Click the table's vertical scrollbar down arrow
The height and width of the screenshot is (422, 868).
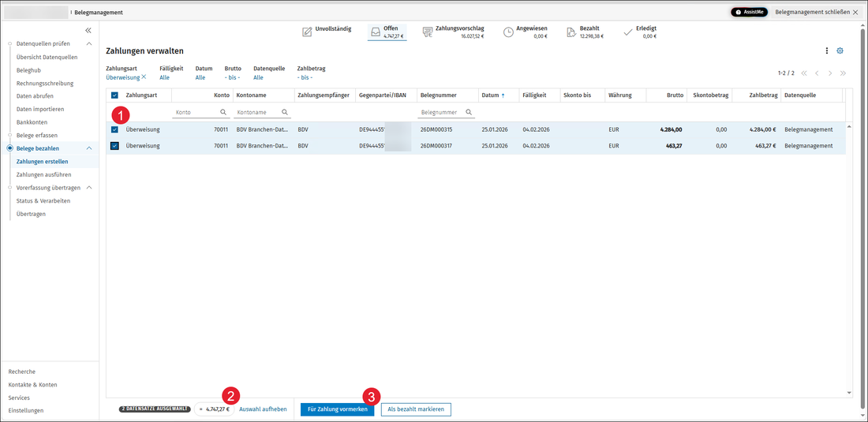[850, 393]
